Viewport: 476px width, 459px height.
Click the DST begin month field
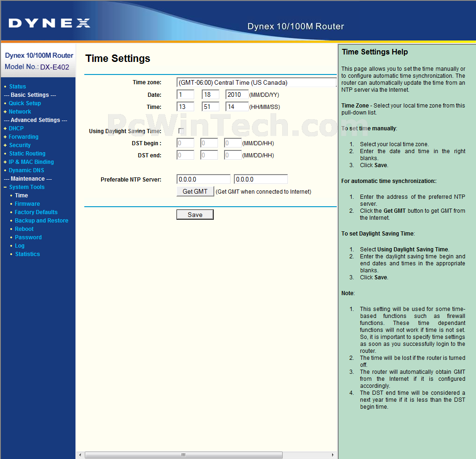185,143
